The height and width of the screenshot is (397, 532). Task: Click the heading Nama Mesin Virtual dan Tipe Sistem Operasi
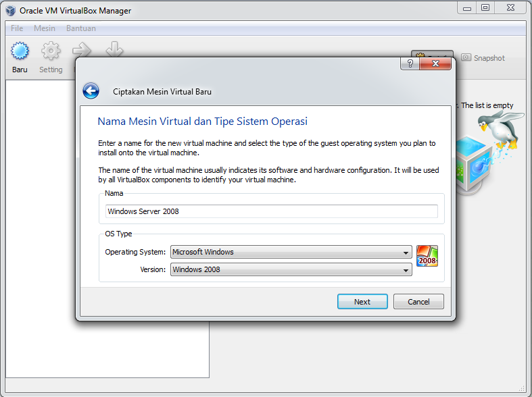(203, 122)
